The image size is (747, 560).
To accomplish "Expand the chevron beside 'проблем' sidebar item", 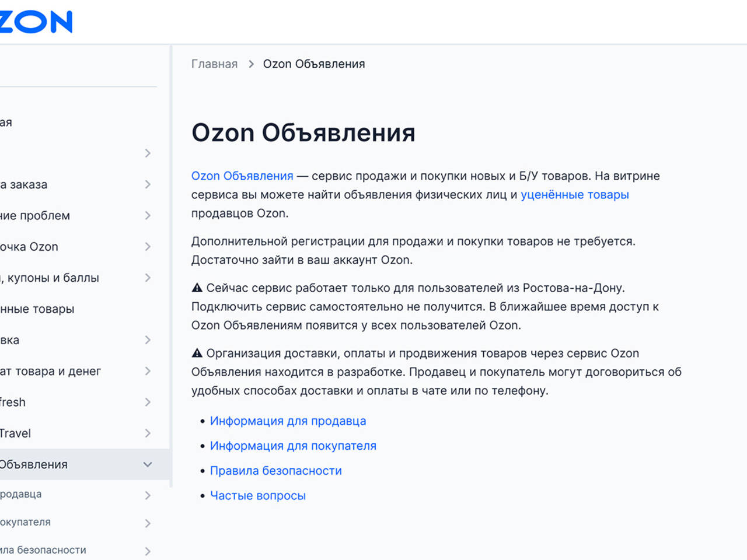I will tap(148, 215).
